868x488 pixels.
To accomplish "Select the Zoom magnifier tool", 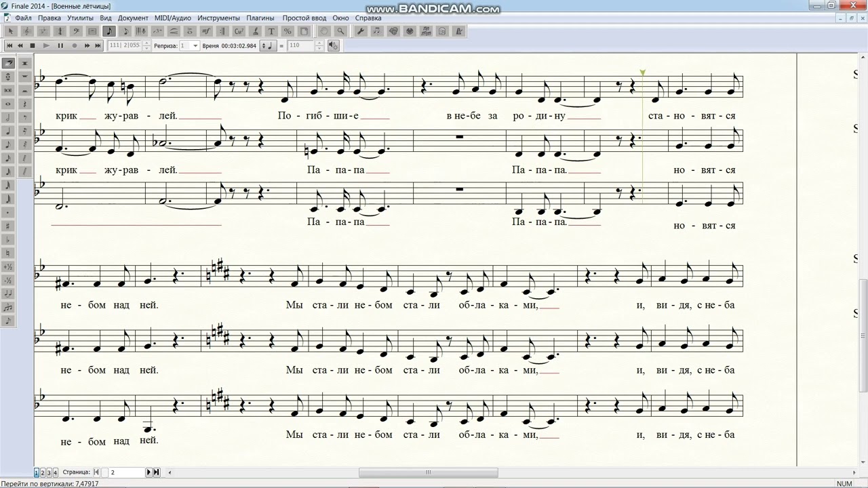I will tap(340, 31).
